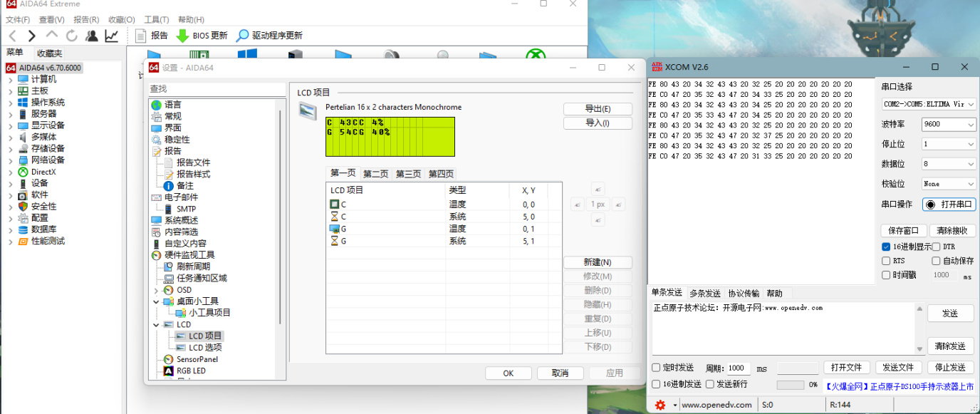The width and height of the screenshot is (980, 414).
Task: Open 工具(T) menu in AIDA64
Action: click(x=157, y=19)
